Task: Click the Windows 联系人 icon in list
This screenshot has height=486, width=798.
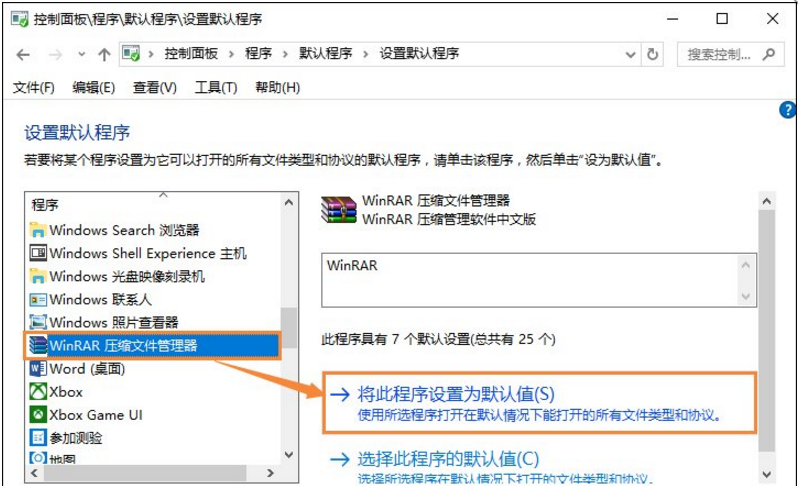Action: [x=38, y=299]
